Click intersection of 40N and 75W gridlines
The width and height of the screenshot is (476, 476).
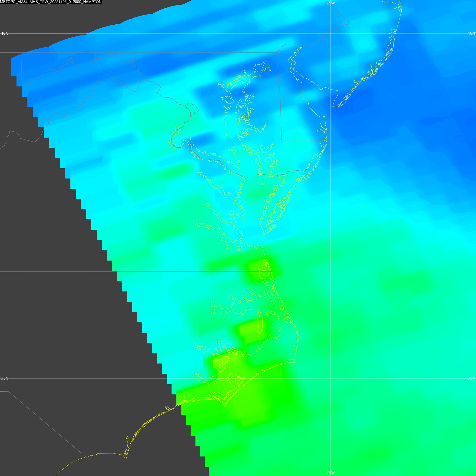click(x=331, y=33)
